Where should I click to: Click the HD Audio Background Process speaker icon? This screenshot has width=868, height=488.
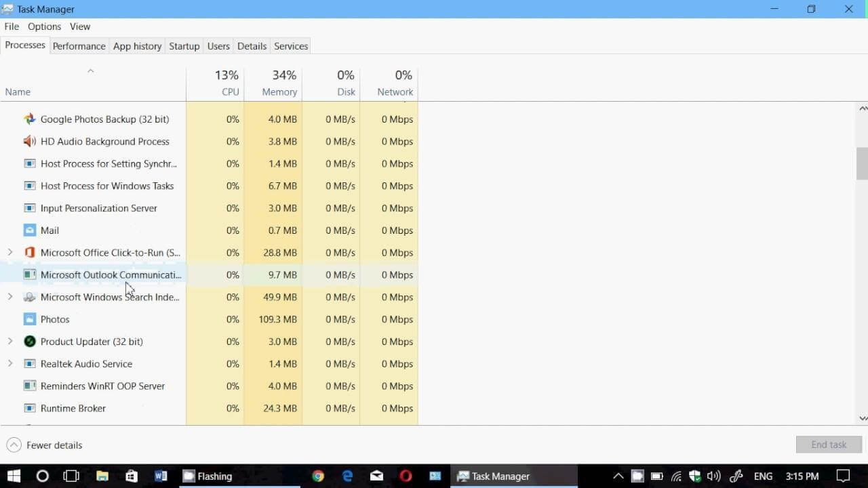pos(30,141)
